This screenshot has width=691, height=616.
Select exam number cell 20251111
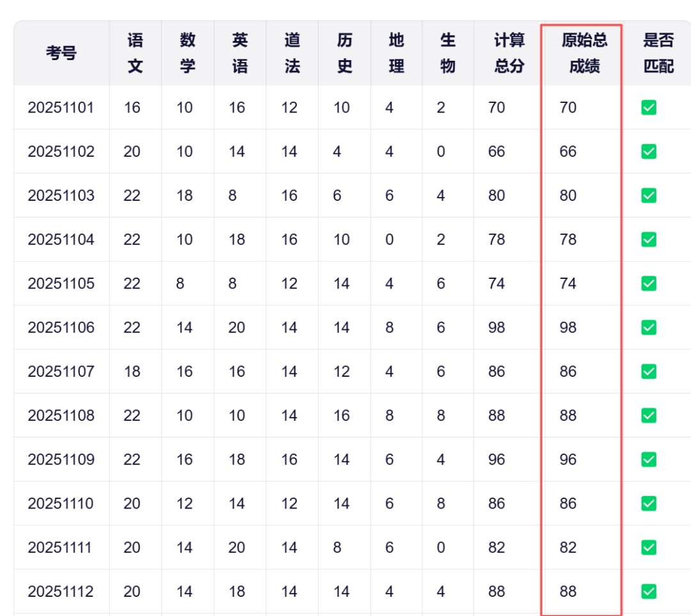click(60, 548)
